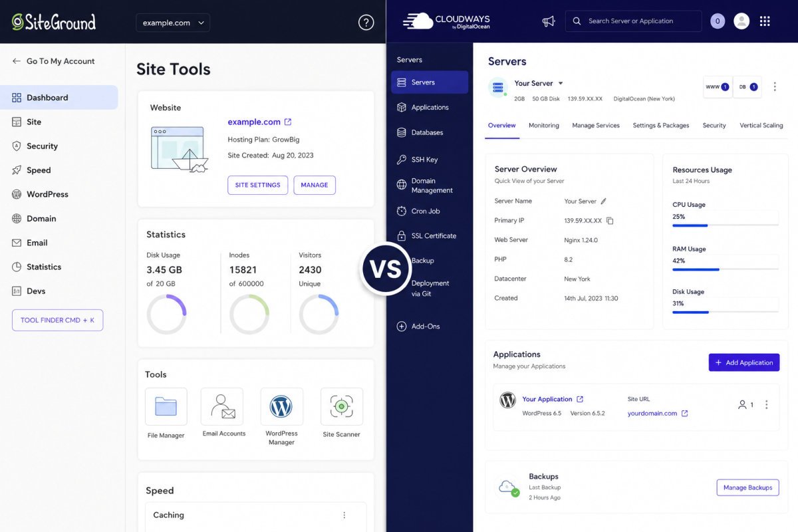Click the Visitors donut chart
Viewport: 798px width, 532px height.
[x=319, y=315]
